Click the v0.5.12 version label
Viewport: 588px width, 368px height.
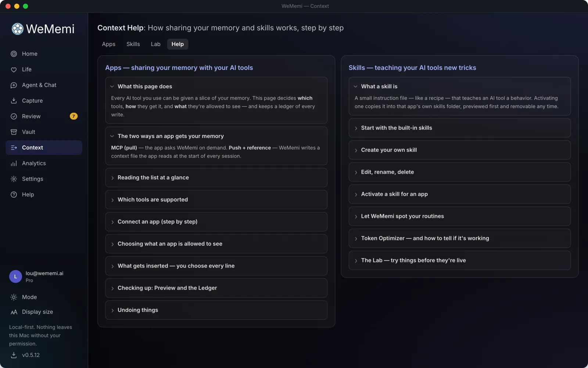31,355
